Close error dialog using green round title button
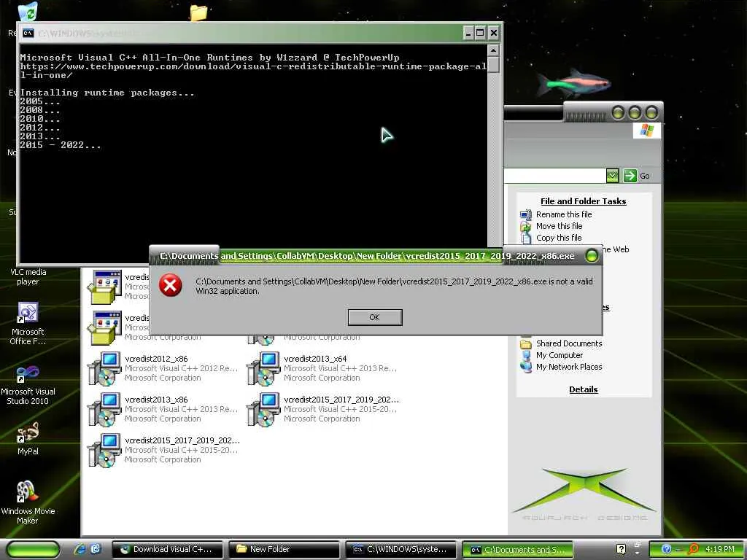The width and height of the screenshot is (747, 560). (592, 256)
